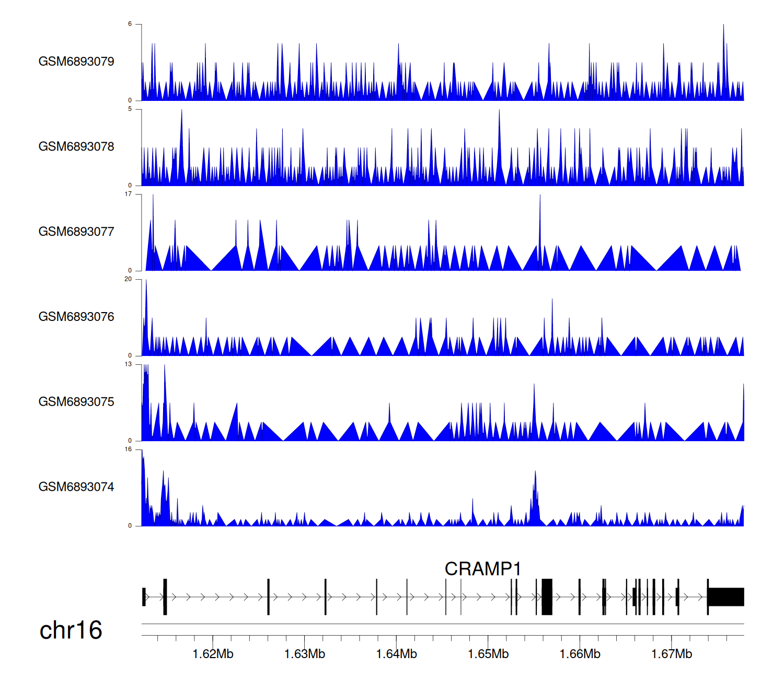The height and width of the screenshot is (690, 784).
Task: Select the GSM6893076 track label
Action: (x=76, y=317)
